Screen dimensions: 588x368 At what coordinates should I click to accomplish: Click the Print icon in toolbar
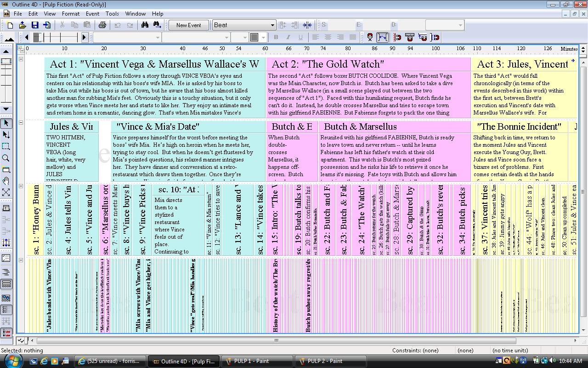pos(102,25)
